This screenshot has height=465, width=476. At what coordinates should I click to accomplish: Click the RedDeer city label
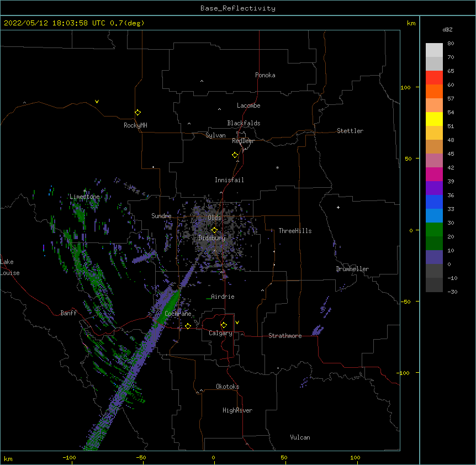pos(243,141)
